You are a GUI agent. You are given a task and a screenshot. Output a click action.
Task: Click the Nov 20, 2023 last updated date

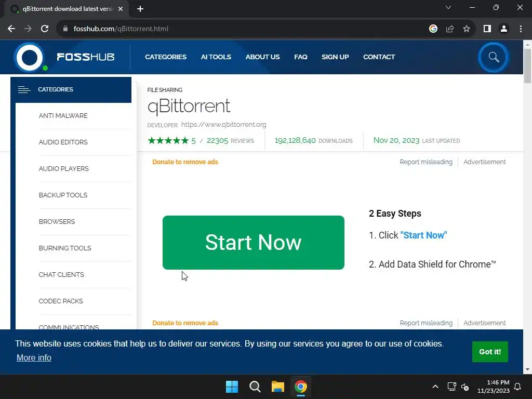point(396,140)
